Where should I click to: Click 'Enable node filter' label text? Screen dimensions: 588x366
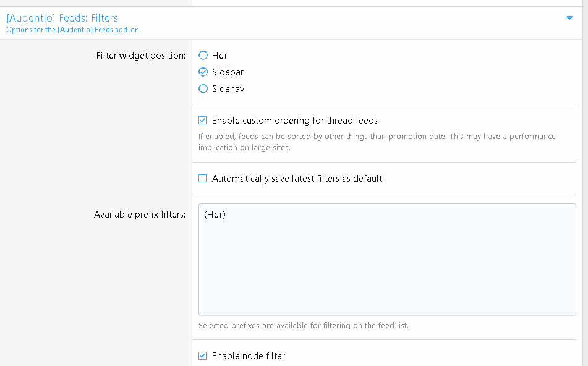249,356
